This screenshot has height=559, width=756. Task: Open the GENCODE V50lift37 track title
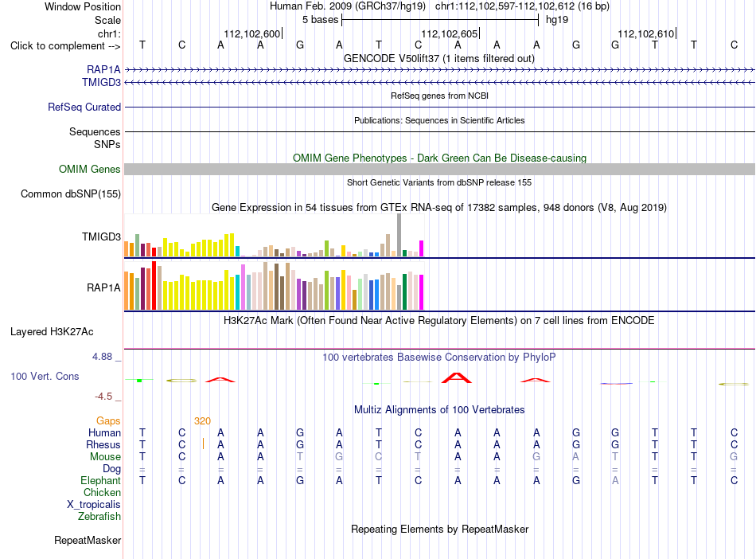tap(439, 59)
